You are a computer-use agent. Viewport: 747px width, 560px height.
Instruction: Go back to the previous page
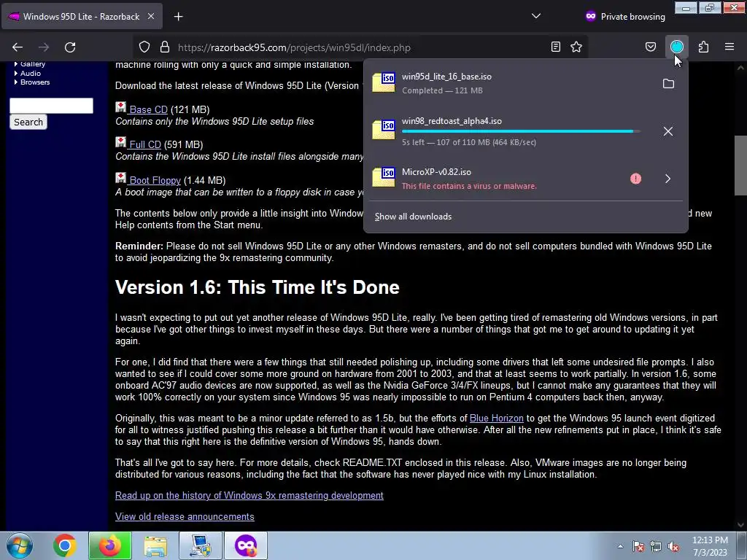[x=18, y=47]
